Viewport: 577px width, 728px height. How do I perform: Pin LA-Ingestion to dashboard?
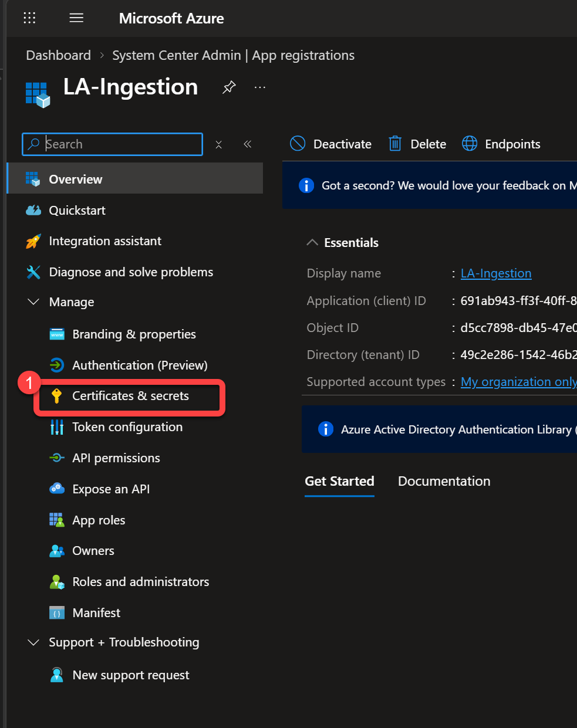click(x=229, y=87)
